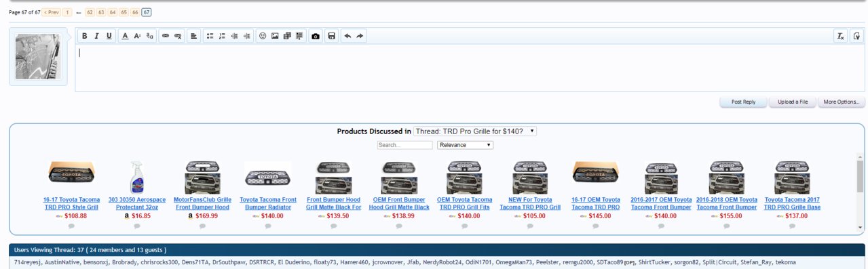Image resolution: width=868 pixels, height=269 pixels.
Task: Click the insert image icon
Action: tap(275, 36)
